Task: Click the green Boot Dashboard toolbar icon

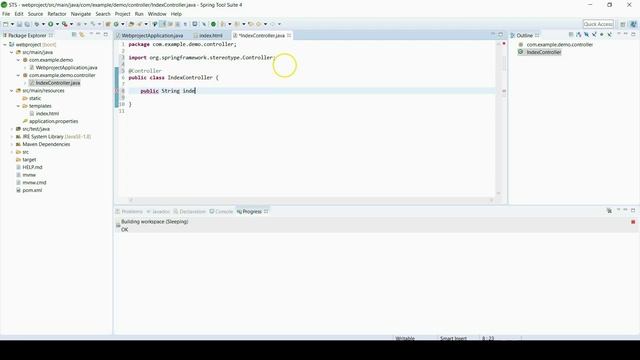Action: [213, 24]
